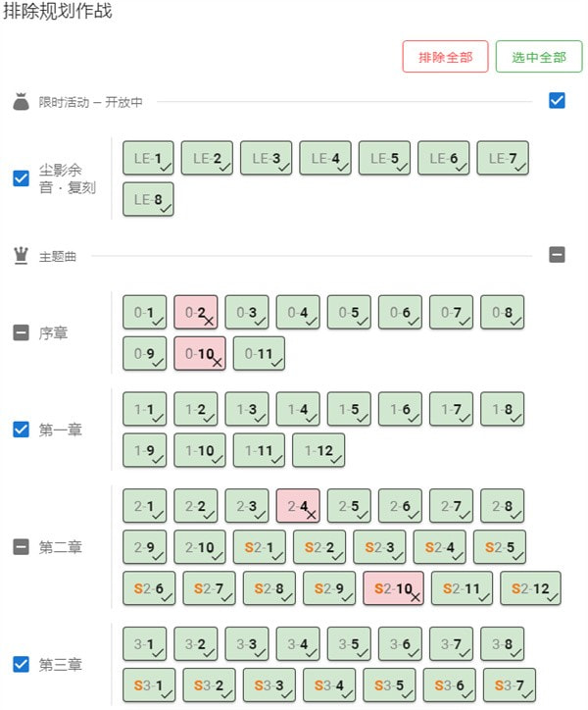The image size is (588, 710).
Task: Toggle the excluded stage 0-2 chip
Action: pos(195,313)
